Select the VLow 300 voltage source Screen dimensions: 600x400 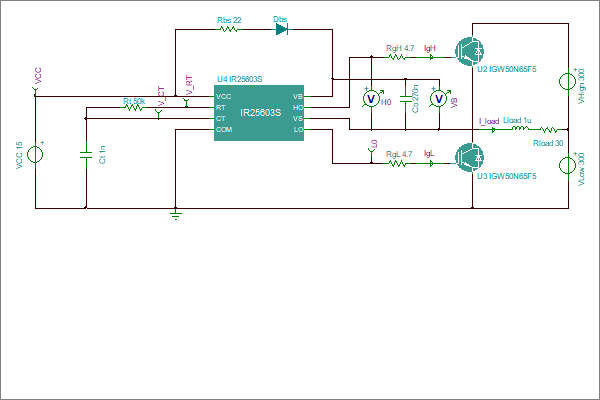[x=568, y=165]
